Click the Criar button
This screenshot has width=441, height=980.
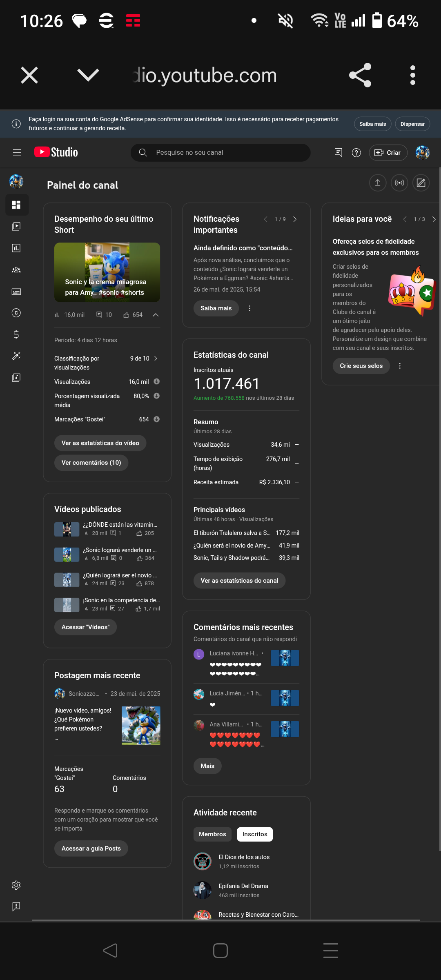[388, 153]
